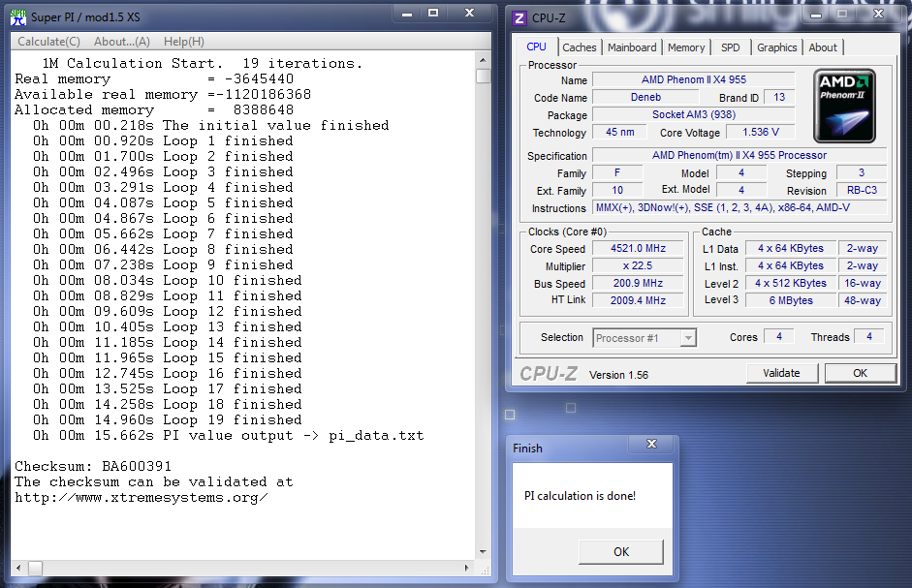
Task: Switch to the Mainboard tab
Action: 632,47
